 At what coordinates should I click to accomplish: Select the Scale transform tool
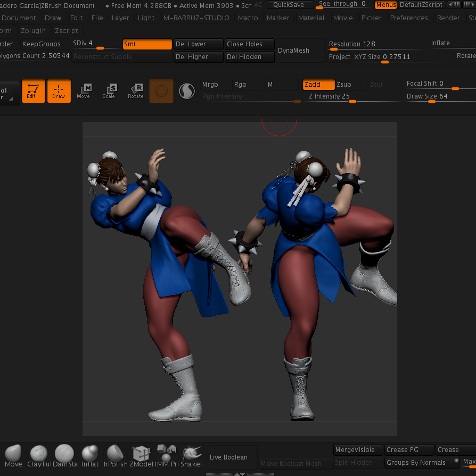[x=109, y=91]
